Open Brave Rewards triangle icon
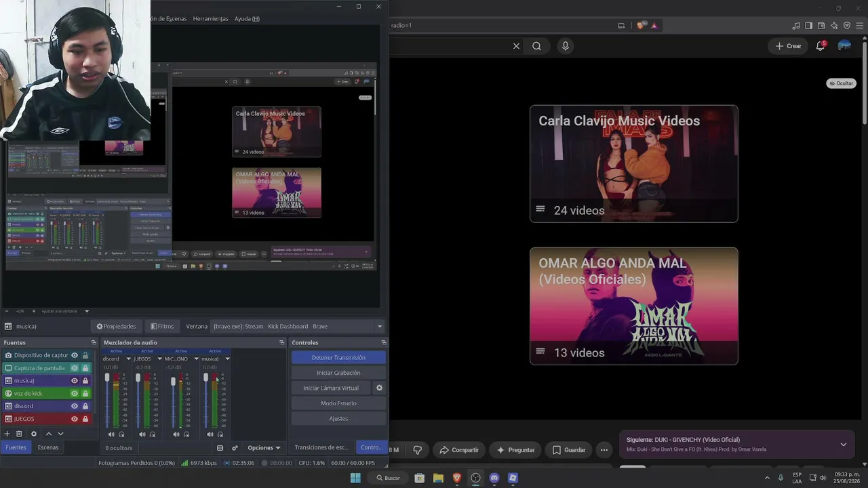Viewport: 868px width, 488px height. (x=654, y=26)
